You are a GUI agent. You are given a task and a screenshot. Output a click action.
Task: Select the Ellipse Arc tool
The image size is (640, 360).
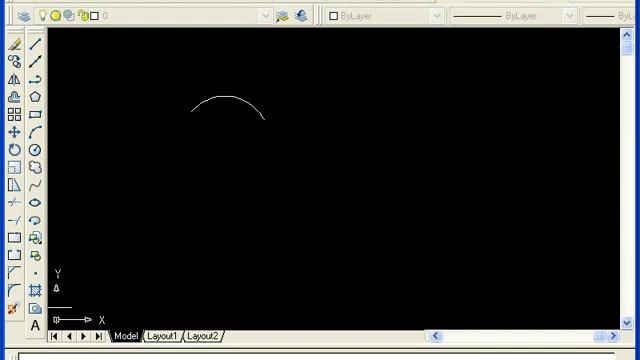click(35, 220)
